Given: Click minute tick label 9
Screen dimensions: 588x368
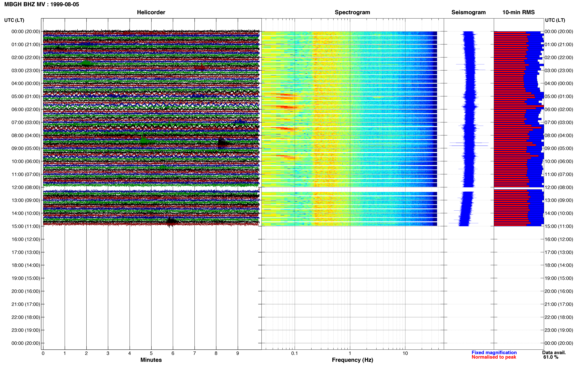Looking at the screenshot, I should click(x=238, y=353).
